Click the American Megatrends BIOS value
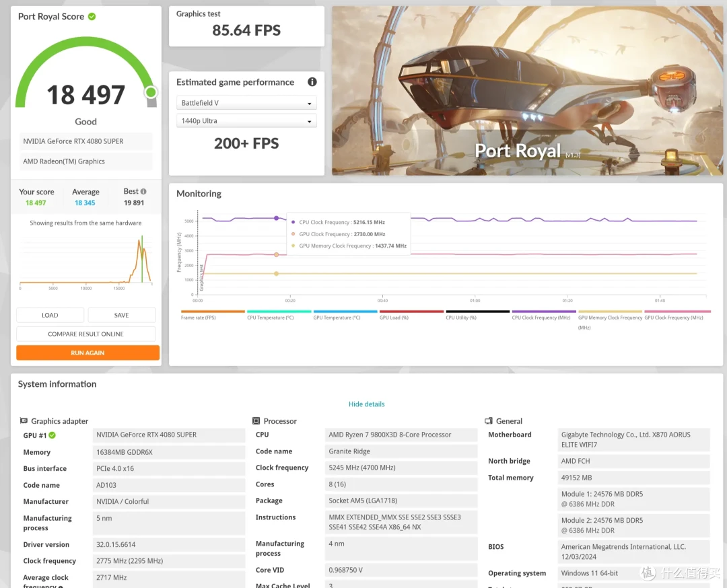 [x=633, y=552]
